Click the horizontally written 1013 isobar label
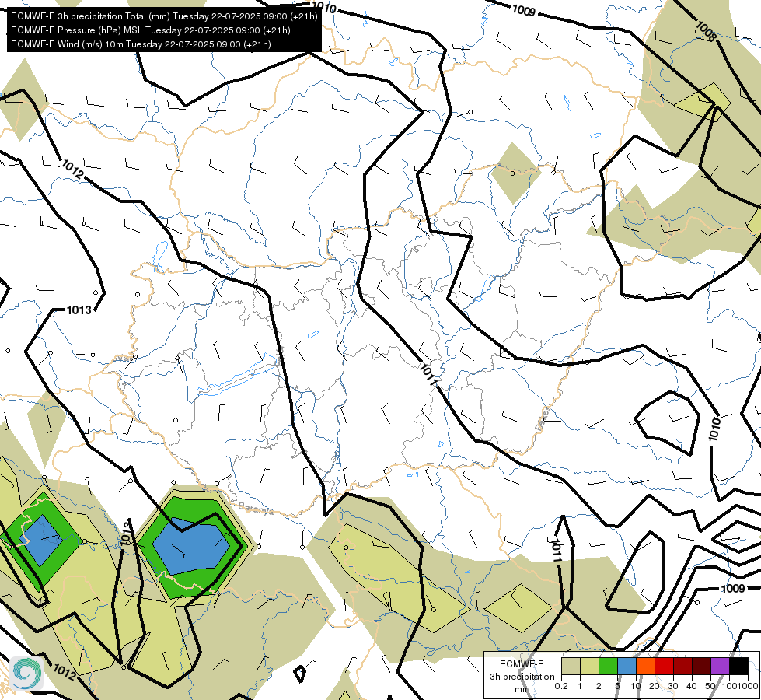 (x=79, y=310)
